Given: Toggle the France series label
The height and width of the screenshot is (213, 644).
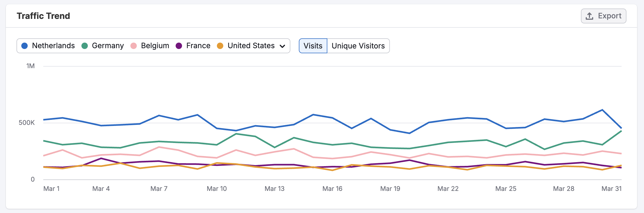Looking at the screenshot, I should click(x=198, y=46).
